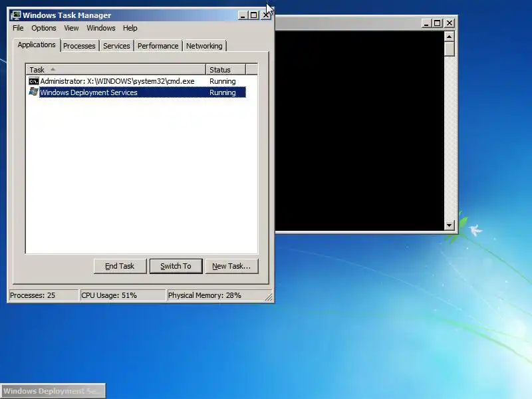The width and height of the screenshot is (532, 399).
Task: Click the Task Manager title bar icon
Action: [x=15, y=15]
